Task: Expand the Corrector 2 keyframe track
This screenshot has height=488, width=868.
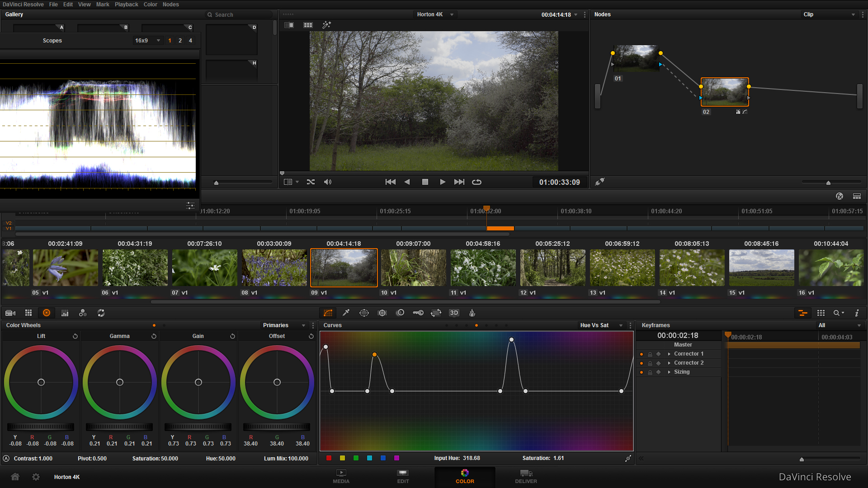Action: [669, 363]
